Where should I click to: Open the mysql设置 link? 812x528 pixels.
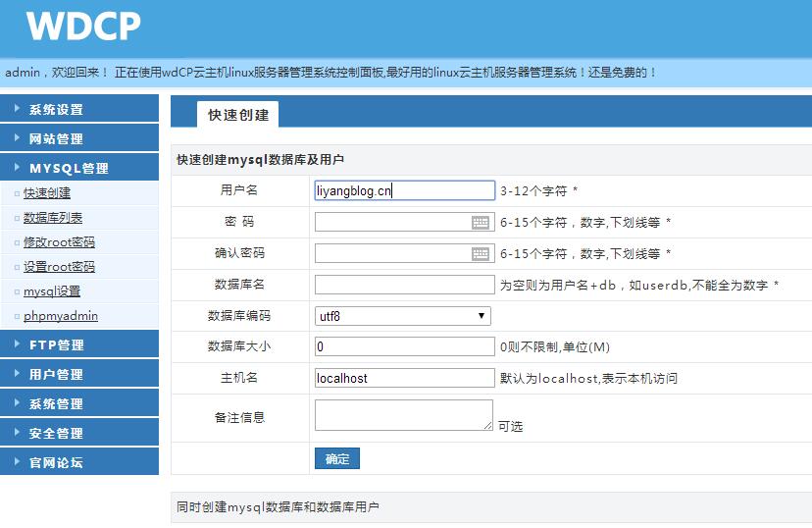(52, 291)
